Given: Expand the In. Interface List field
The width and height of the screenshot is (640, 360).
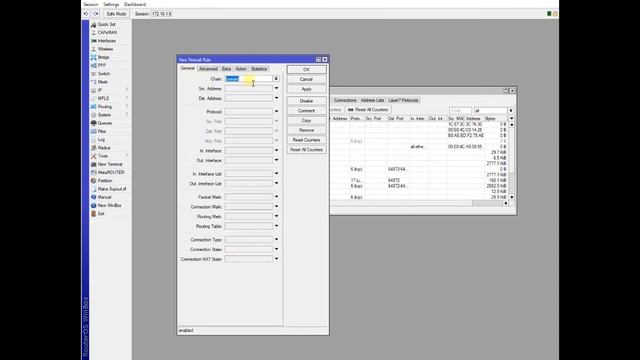Looking at the screenshot, I should click(276, 174).
